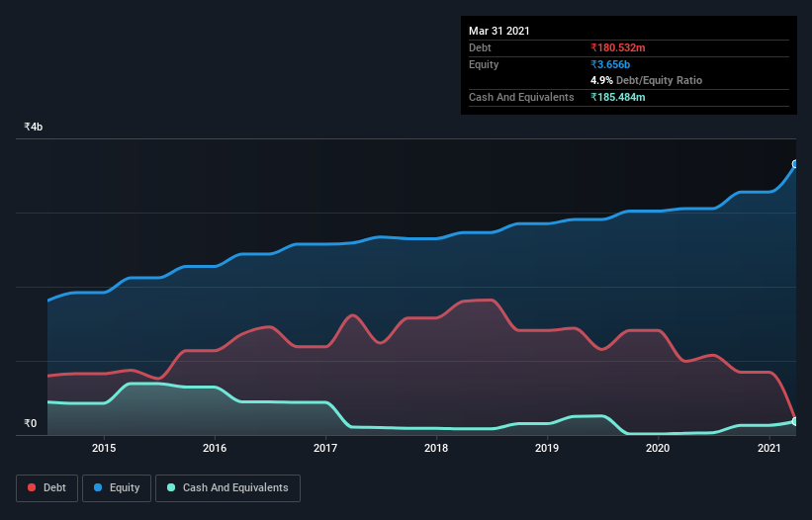Select the Equity endpoint marker at Mar 2021
This screenshot has height=520, width=812.
795,164
